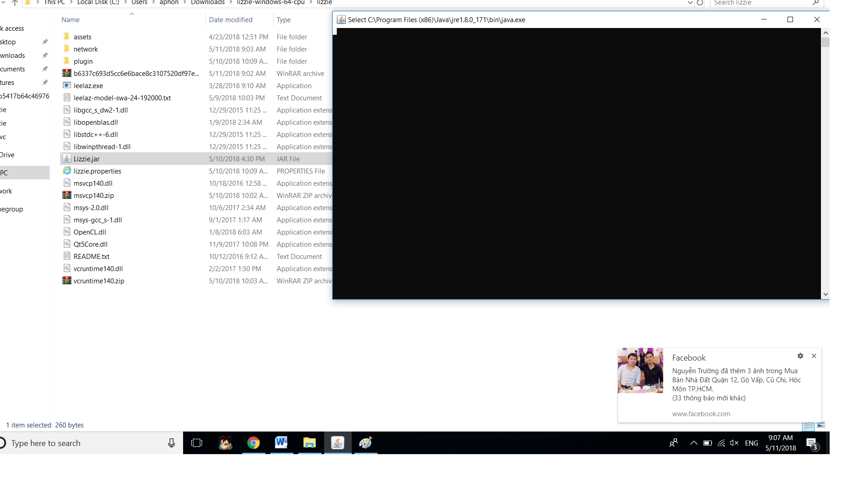Show hidden system tray icons
Viewport: 868px width, 488px height.
693,443
